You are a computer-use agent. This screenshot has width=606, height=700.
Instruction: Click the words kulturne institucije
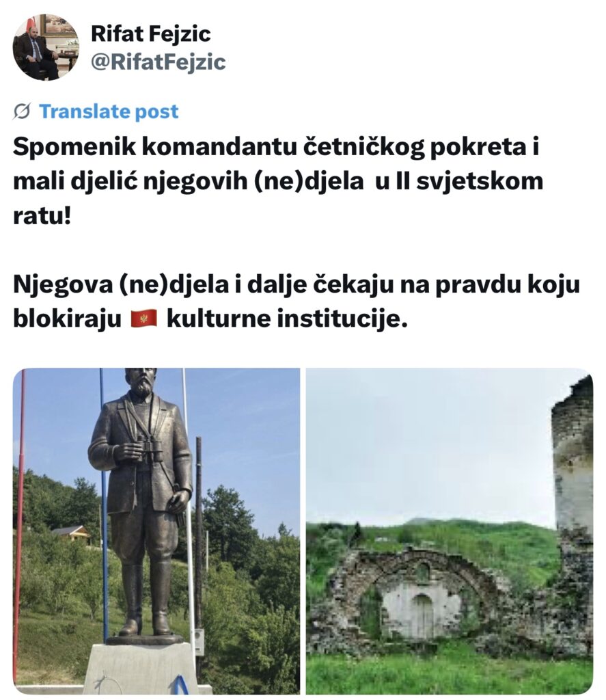[x=287, y=319]
